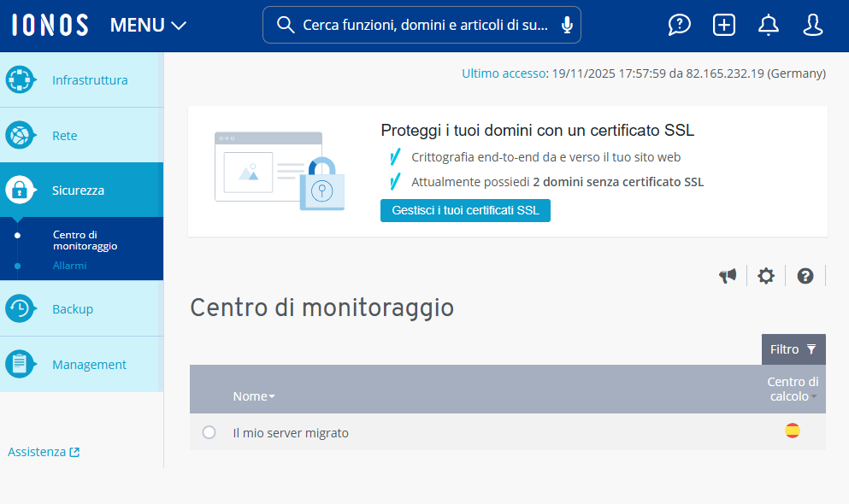Open the Rete sidebar icon
849x504 pixels.
(20, 135)
